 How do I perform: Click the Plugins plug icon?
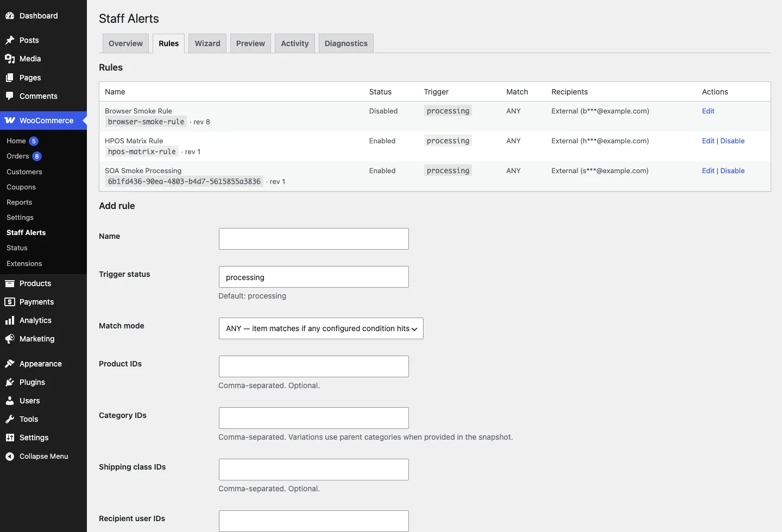click(10, 382)
